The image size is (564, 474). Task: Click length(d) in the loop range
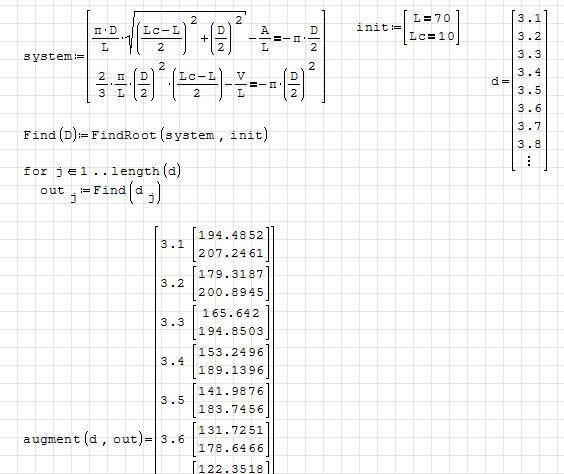coord(146,171)
